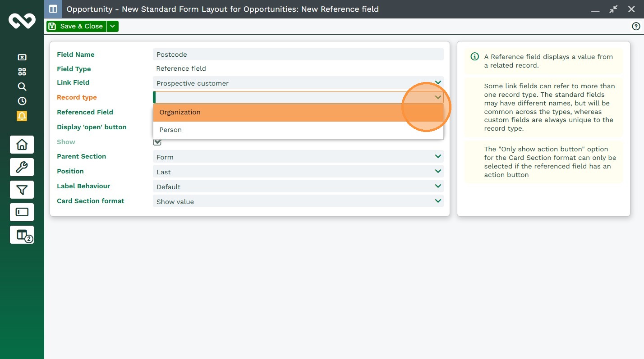Expand the Label Behaviour dropdown
The width and height of the screenshot is (644, 359).
tap(298, 186)
